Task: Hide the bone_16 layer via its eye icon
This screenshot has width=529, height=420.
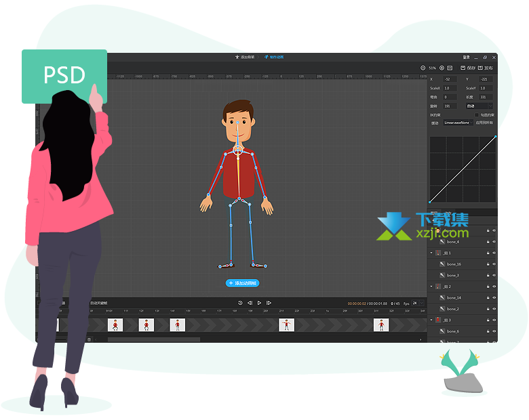Action: click(x=494, y=264)
